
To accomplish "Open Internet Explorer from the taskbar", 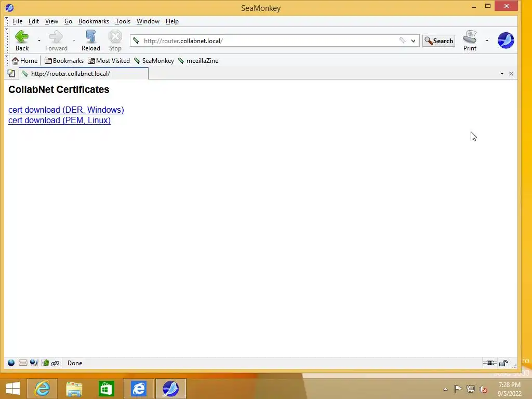I will pos(43,389).
